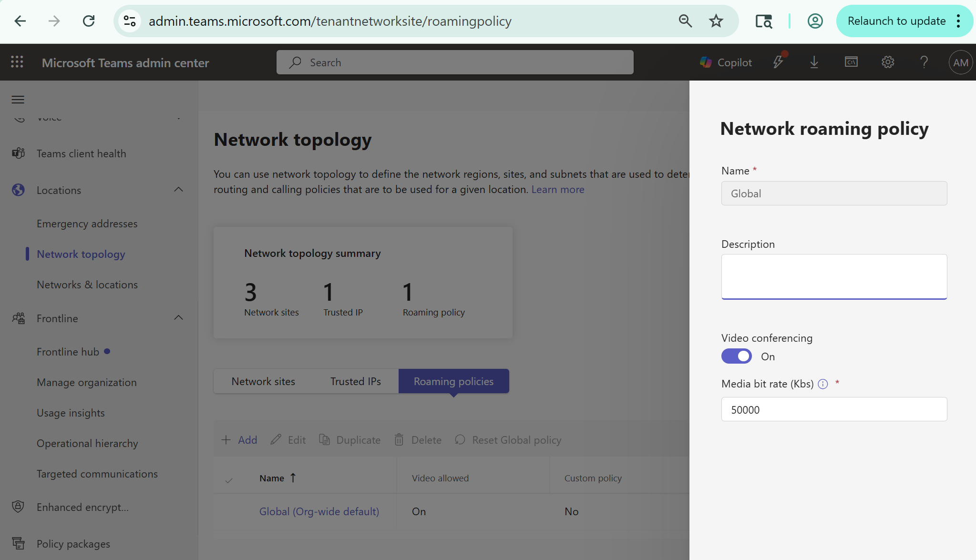Open the Learn more link
Viewport: 976px width, 560px height.
coord(557,189)
